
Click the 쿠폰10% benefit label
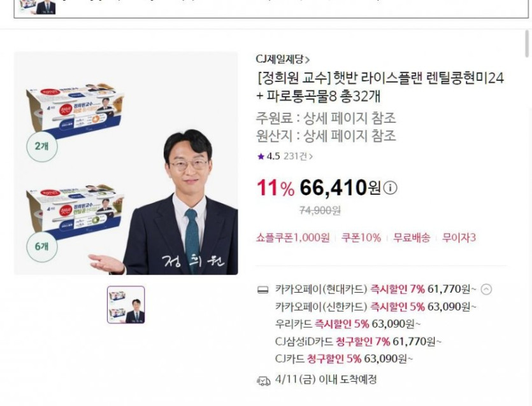point(361,238)
